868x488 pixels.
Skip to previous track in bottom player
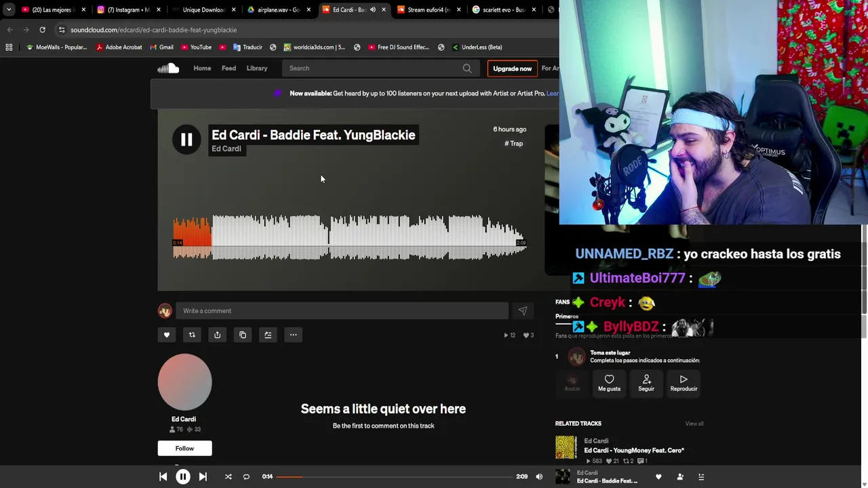[x=163, y=476]
